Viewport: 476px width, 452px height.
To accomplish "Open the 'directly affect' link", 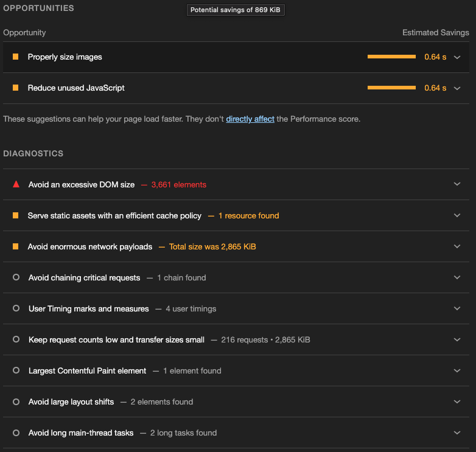I will click(250, 119).
